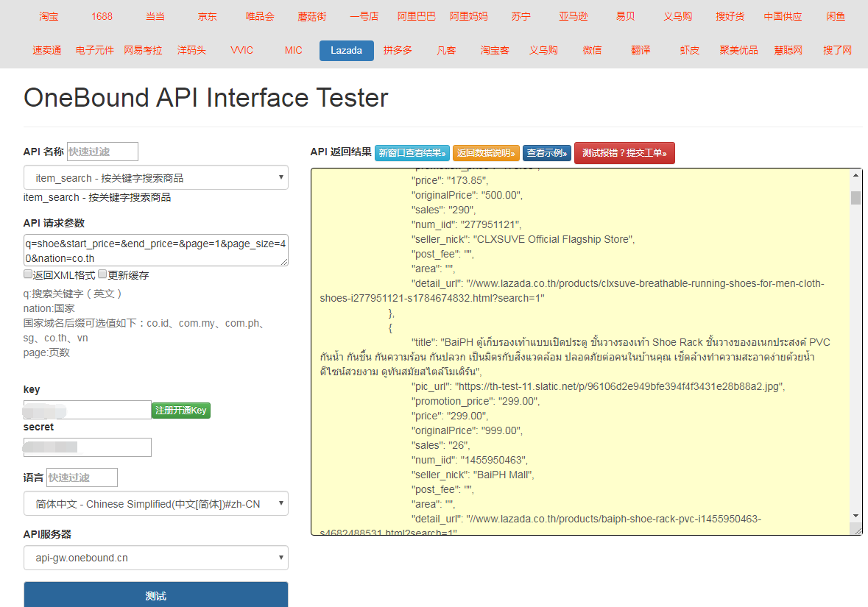Go to the 唯品会 tab
868x607 pixels.
coord(260,17)
